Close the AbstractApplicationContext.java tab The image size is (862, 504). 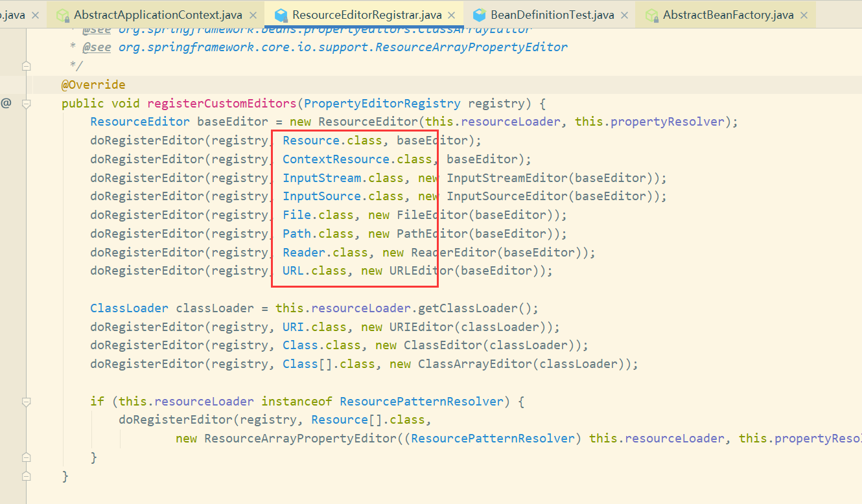click(253, 15)
